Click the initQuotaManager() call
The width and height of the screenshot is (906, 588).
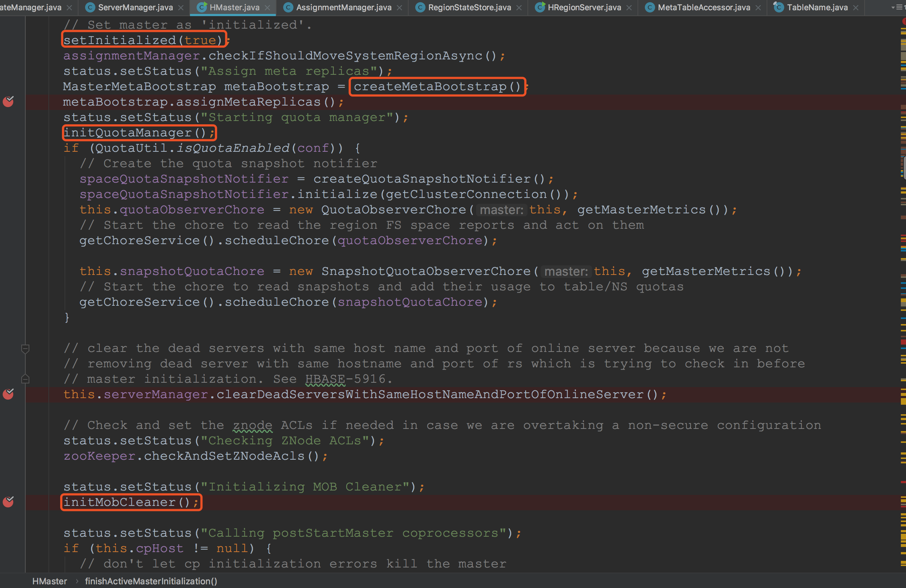click(x=135, y=132)
